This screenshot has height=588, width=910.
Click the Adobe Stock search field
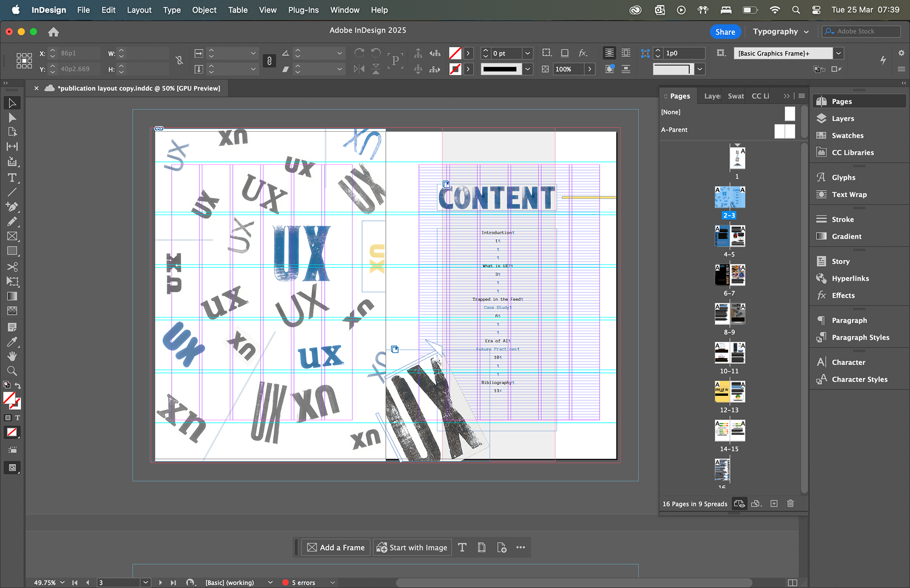pyautogui.click(x=862, y=31)
